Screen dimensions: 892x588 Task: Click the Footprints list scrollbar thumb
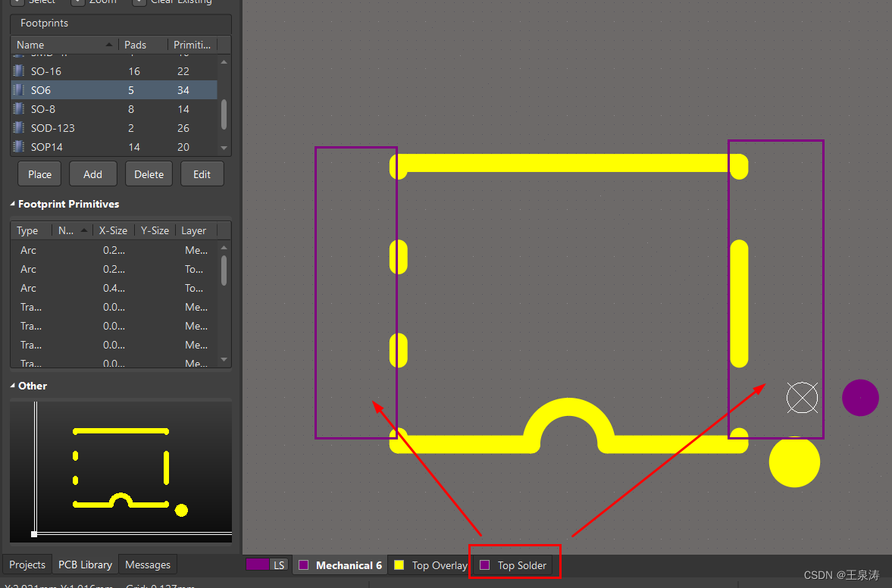tap(224, 114)
